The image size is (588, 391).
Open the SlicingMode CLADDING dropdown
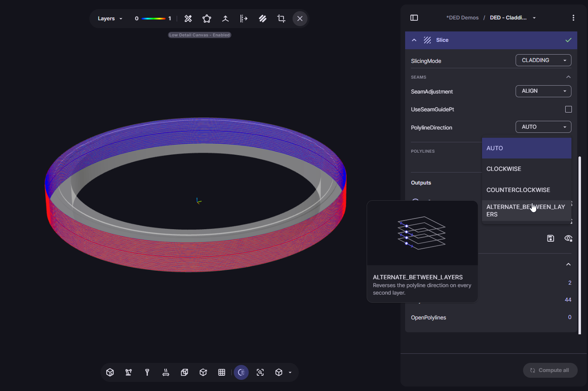(543, 60)
